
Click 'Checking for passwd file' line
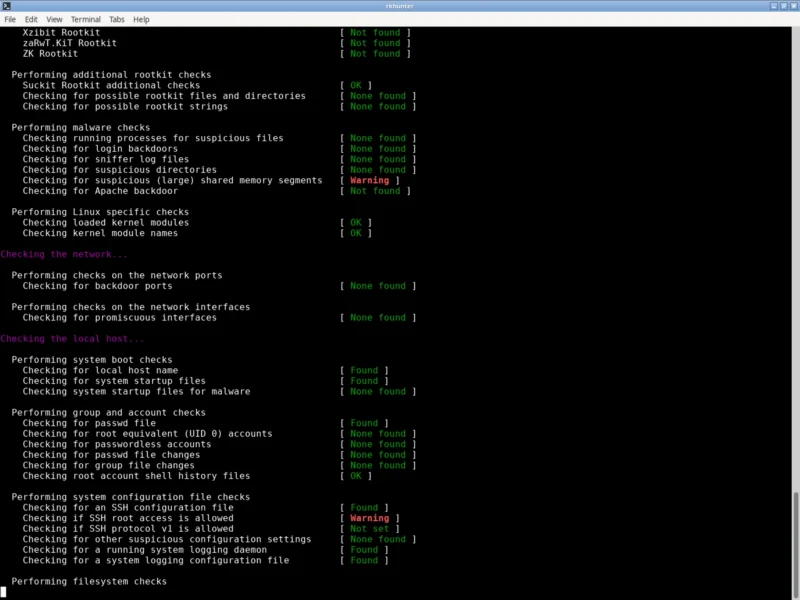point(89,423)
